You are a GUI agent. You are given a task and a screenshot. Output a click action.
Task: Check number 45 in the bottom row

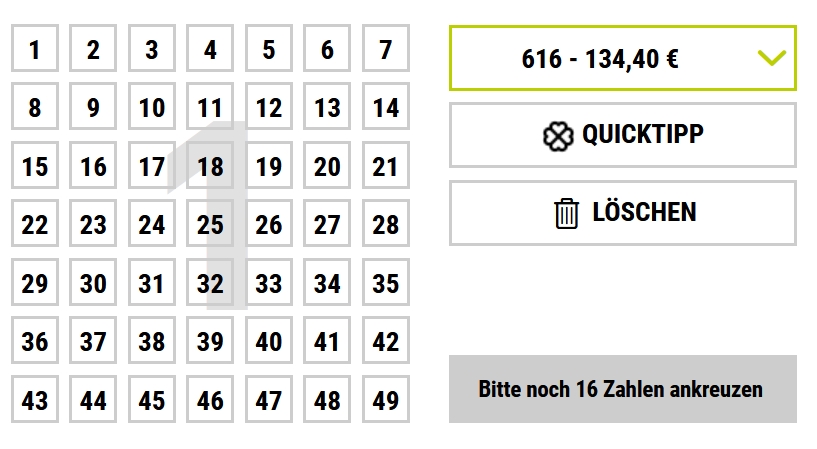coord(152,399)
